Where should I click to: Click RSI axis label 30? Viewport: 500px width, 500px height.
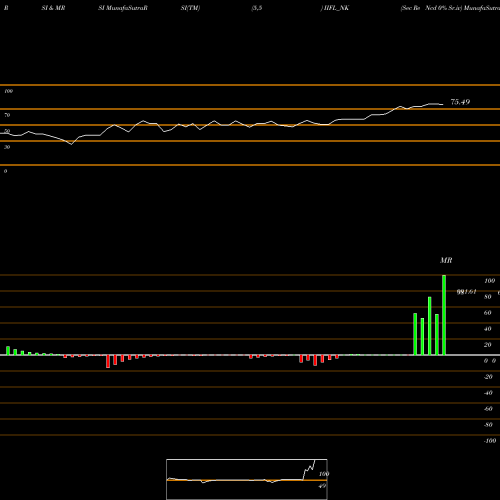tap(7, 147)
